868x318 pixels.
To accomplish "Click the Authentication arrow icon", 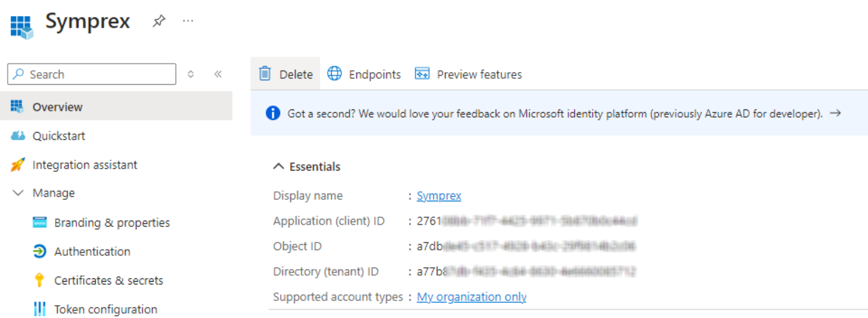I will 40,251.
